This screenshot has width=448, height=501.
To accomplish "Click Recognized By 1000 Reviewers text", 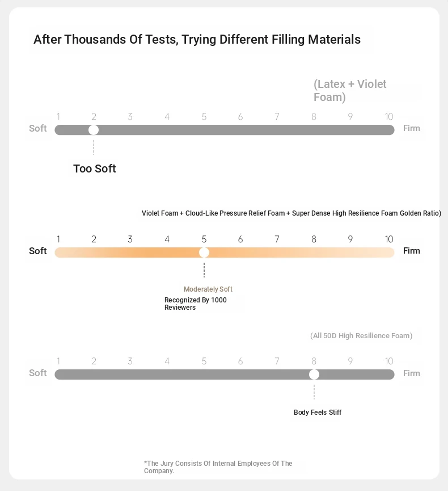I will click(x=196, y=304).
